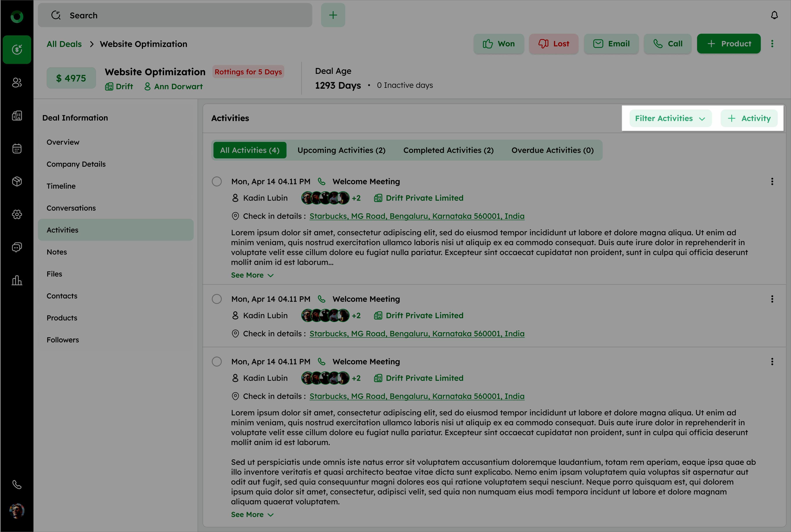Open the reports bar chart icon
This screenshot has width=791, height=532.
[x=17, y=280]
